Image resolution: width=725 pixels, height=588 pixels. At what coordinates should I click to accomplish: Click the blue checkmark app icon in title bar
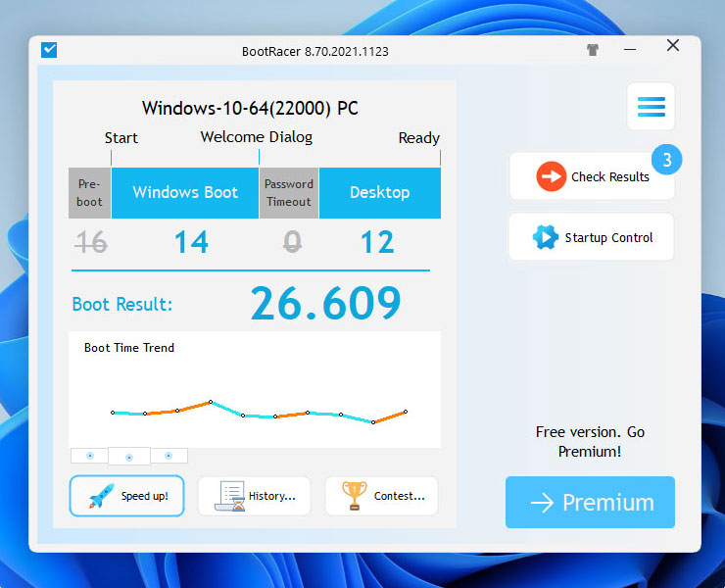[x=49, y=50]
